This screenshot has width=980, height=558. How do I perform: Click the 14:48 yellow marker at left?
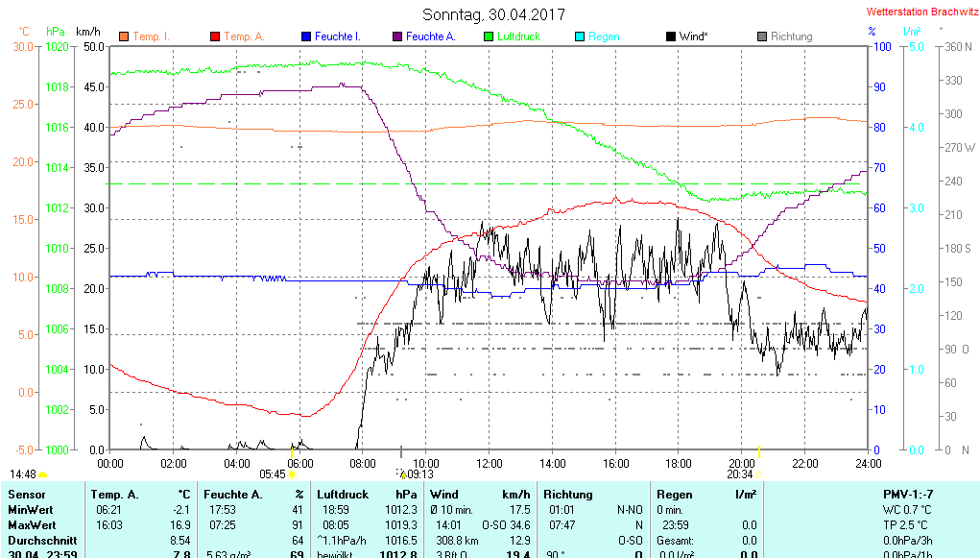point(41,474)
